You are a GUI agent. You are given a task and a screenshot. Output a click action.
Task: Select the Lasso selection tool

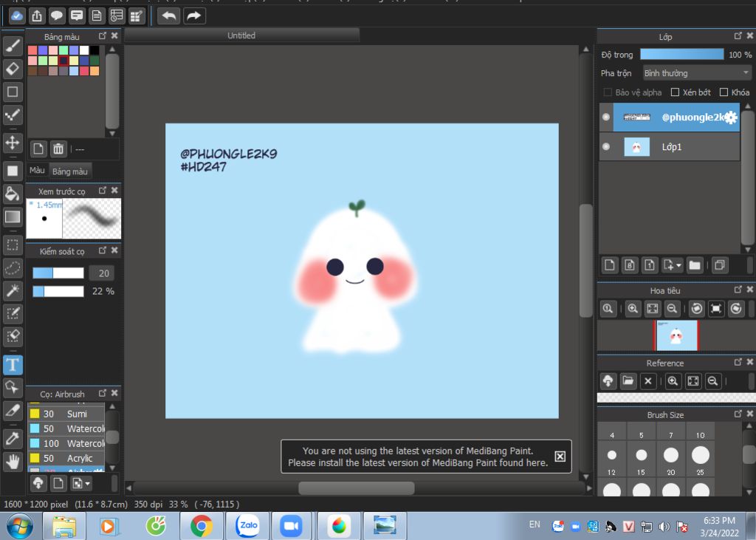coord(13,268)
